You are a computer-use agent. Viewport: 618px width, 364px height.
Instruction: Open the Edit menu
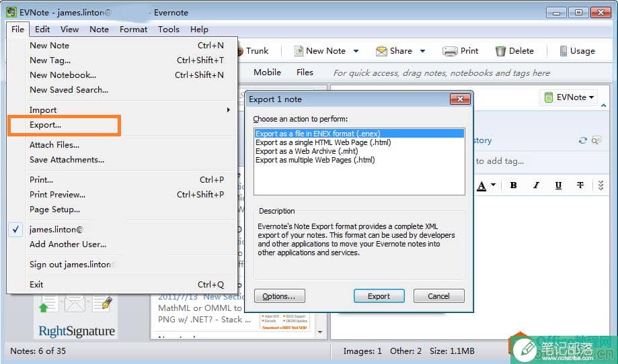[x=42, y=29]
